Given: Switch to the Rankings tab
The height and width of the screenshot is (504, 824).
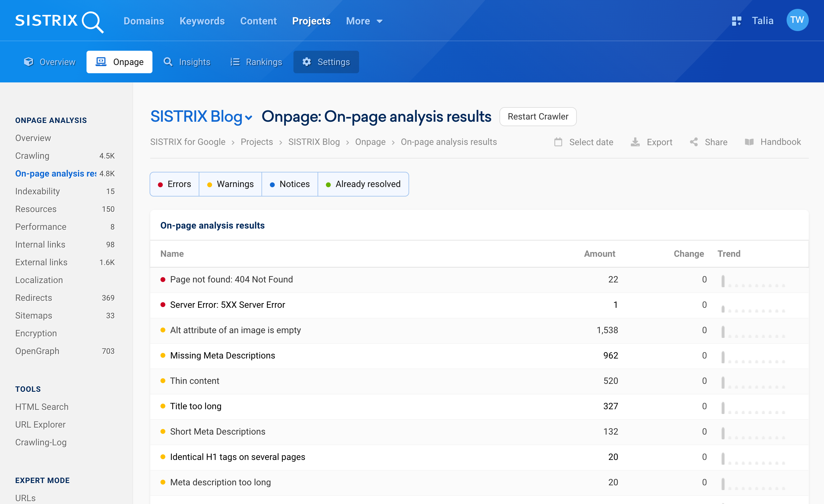Looking at the screenshot, I should [x=256, y=62].
